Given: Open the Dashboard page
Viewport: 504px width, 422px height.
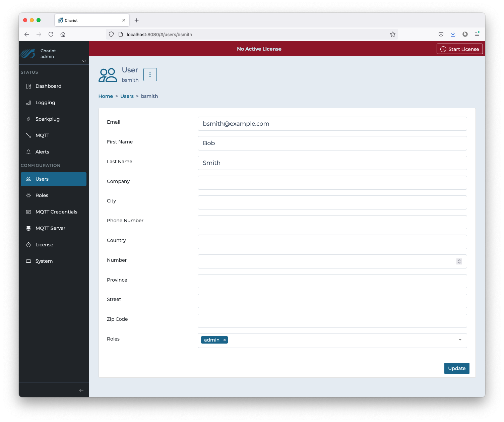Looking at the screenshot, I should (54, 86).
